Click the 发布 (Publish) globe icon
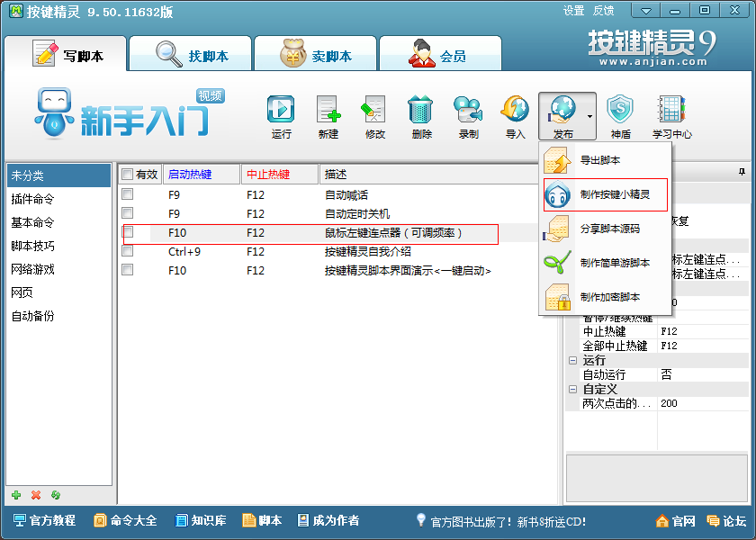The height and width of the screenshot is (540, 756). [x=562, y=110]
